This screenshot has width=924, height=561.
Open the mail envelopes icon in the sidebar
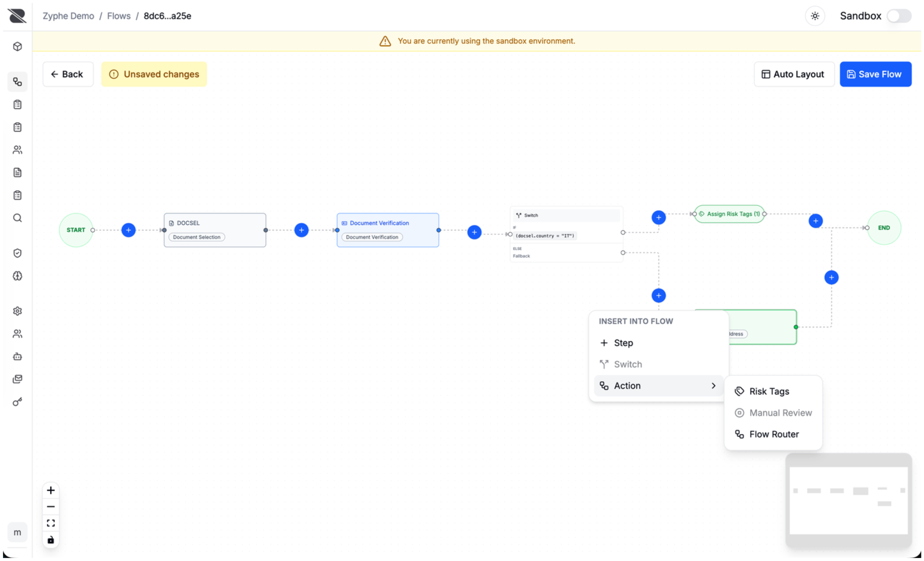[x=17, y=379]
